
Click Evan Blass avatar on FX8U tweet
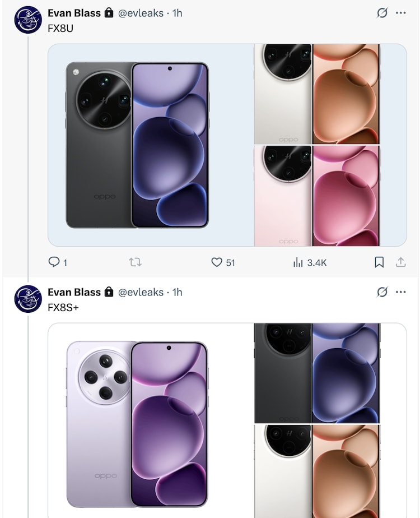(28, 20)
